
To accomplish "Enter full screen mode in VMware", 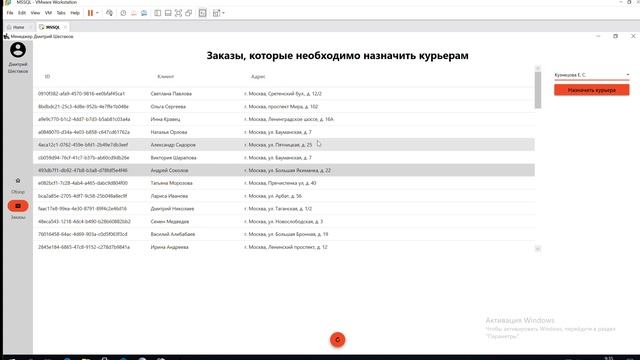I will point(178,13).
